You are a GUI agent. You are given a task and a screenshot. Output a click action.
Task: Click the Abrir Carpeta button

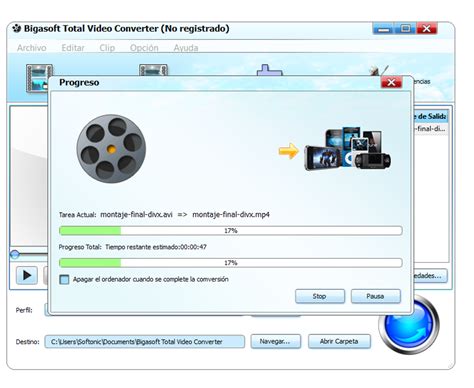click(x=339, y=341)
